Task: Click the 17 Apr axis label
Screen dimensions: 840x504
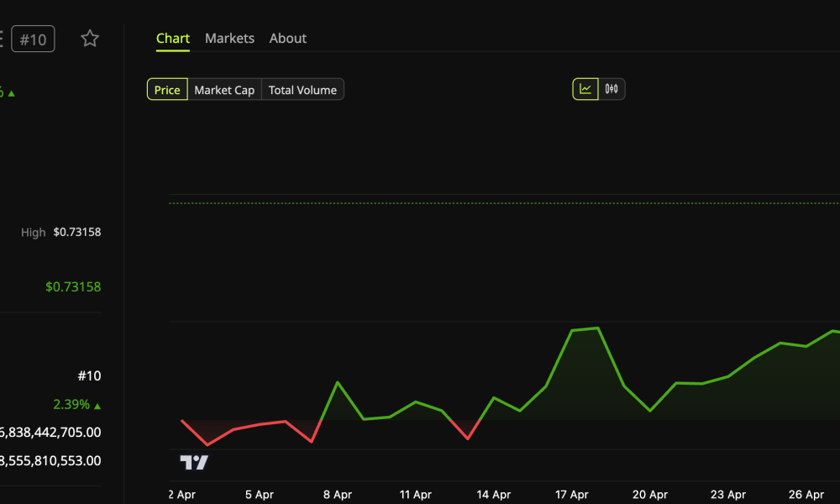Action: [x=571, y=495]
